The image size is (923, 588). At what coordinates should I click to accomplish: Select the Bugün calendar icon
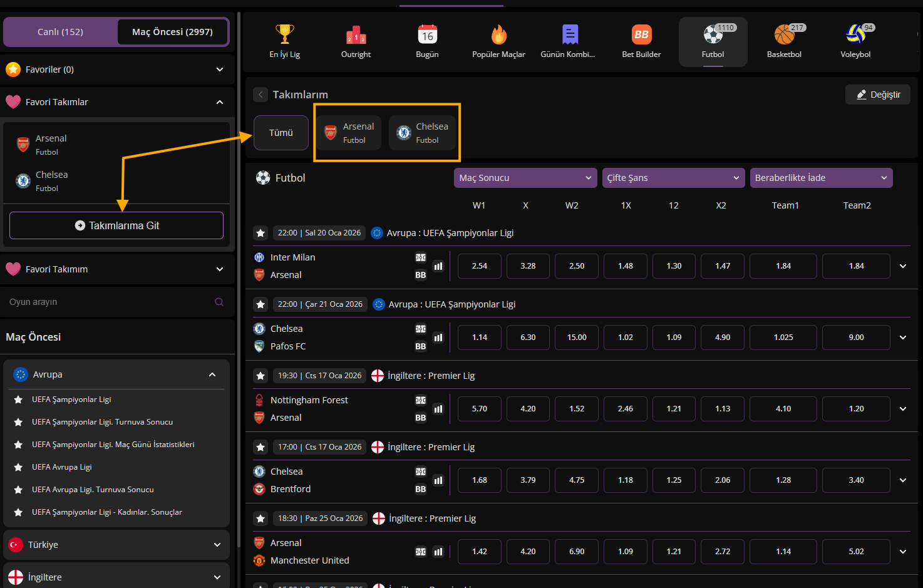point(427,34)
